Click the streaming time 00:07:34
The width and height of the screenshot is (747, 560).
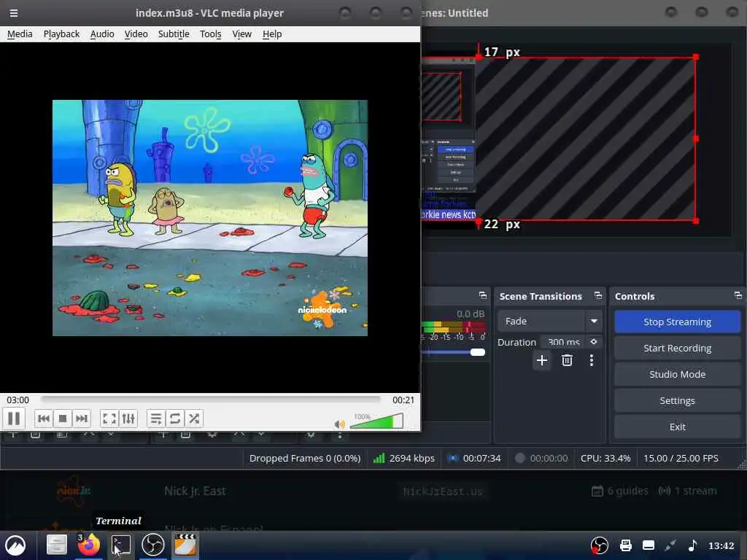pos(474,458)
